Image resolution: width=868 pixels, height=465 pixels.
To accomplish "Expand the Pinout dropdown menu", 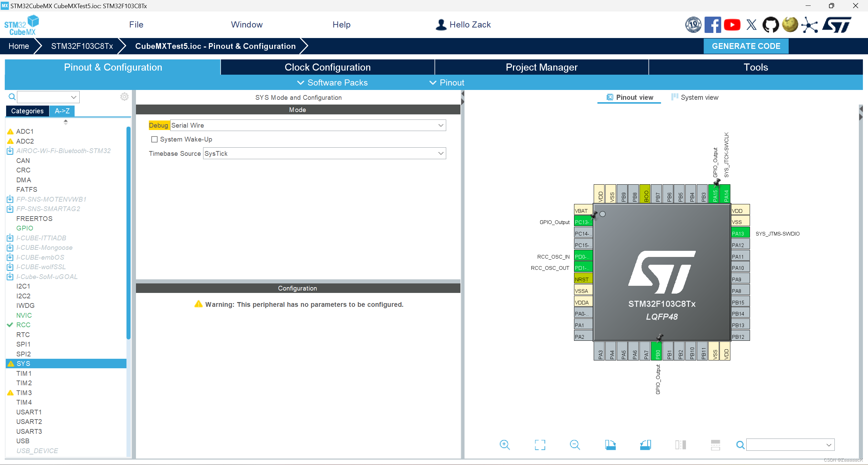I will coord(447,82).
